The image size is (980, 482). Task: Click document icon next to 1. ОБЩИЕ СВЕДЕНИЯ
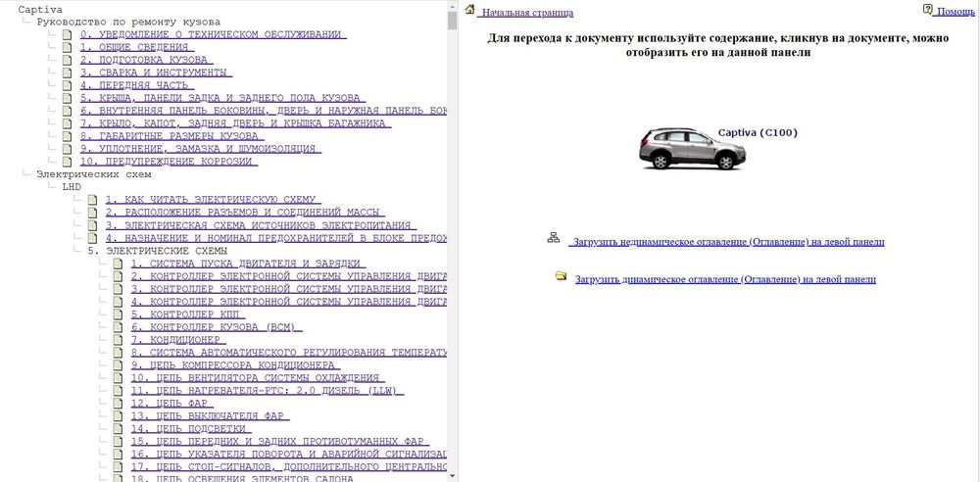(67, 47)
